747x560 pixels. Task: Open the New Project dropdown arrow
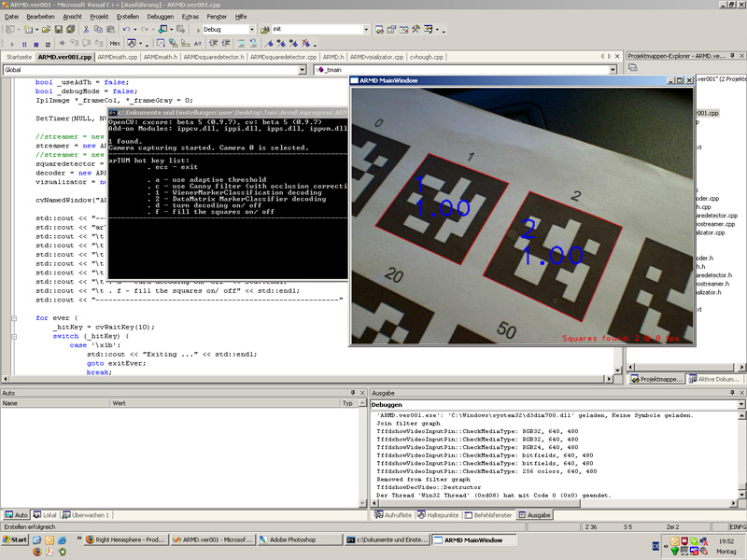click(x=17, y=30)
